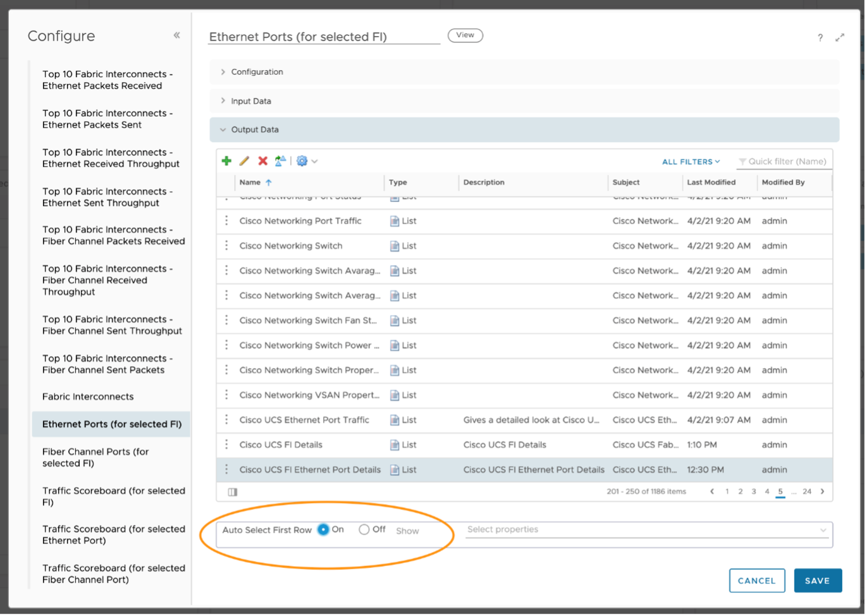Screen dimensions: 867x616
Task: Open row menu for Cisco UCS FI Details
Action: coord(226,445)
